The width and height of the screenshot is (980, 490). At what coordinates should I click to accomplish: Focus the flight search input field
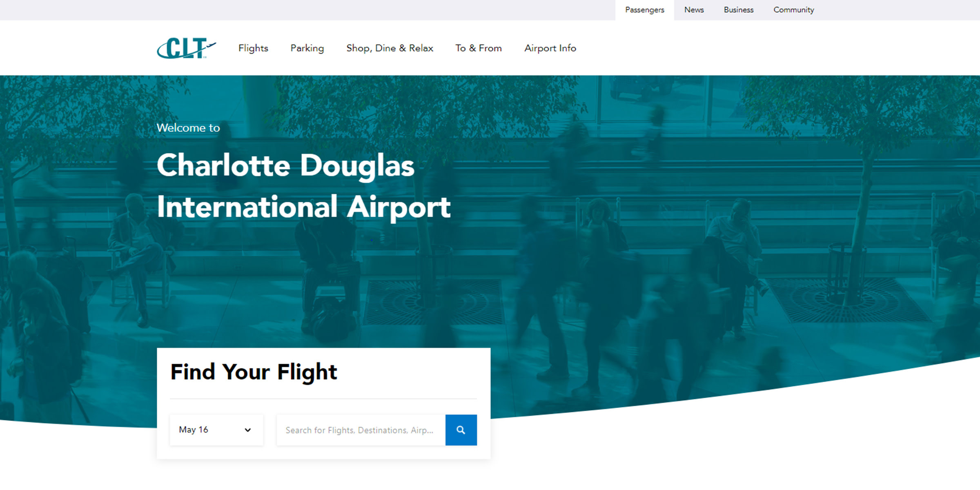[361, 430]
